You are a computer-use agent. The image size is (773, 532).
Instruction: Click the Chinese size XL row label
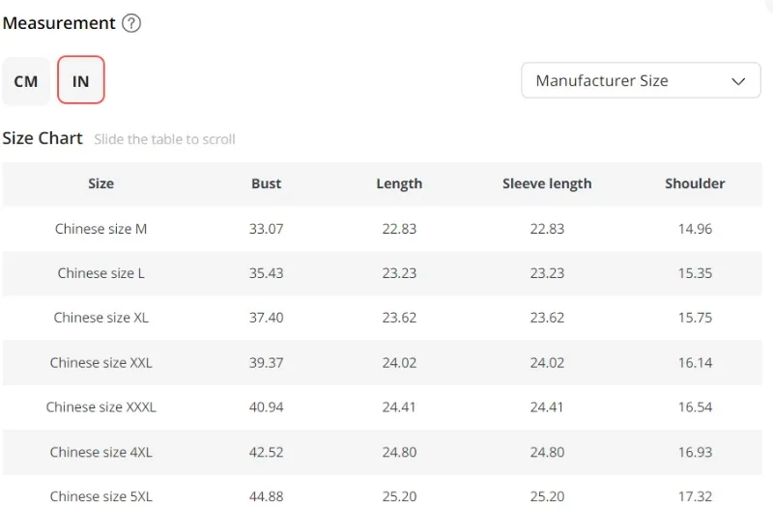100,318
